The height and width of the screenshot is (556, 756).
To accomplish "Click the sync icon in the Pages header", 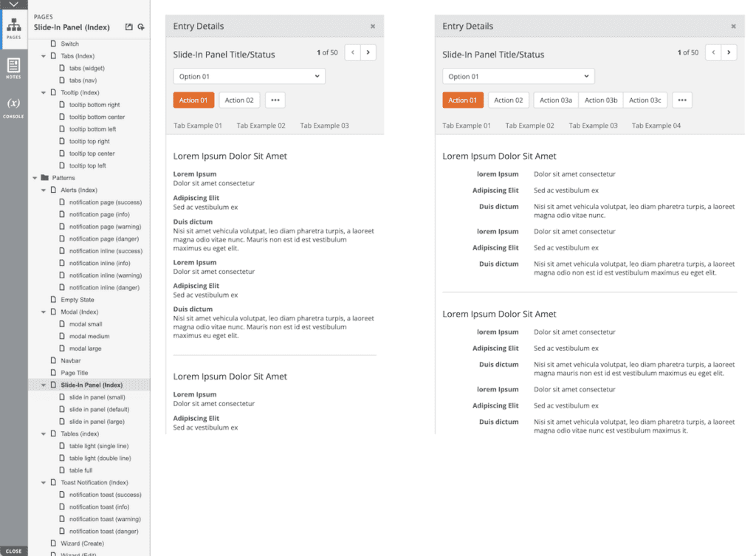I will tap(139, 25).
